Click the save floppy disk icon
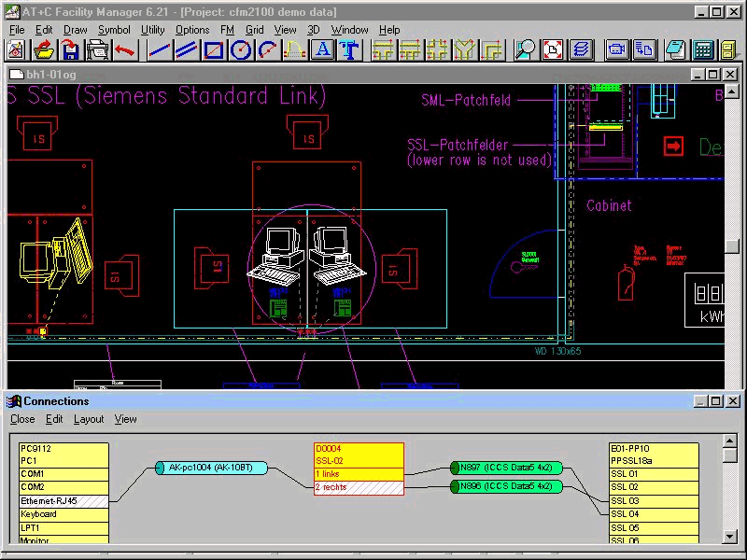Viewport: 747px width, 560px height. pyautogui.click(x=70, y=50)
